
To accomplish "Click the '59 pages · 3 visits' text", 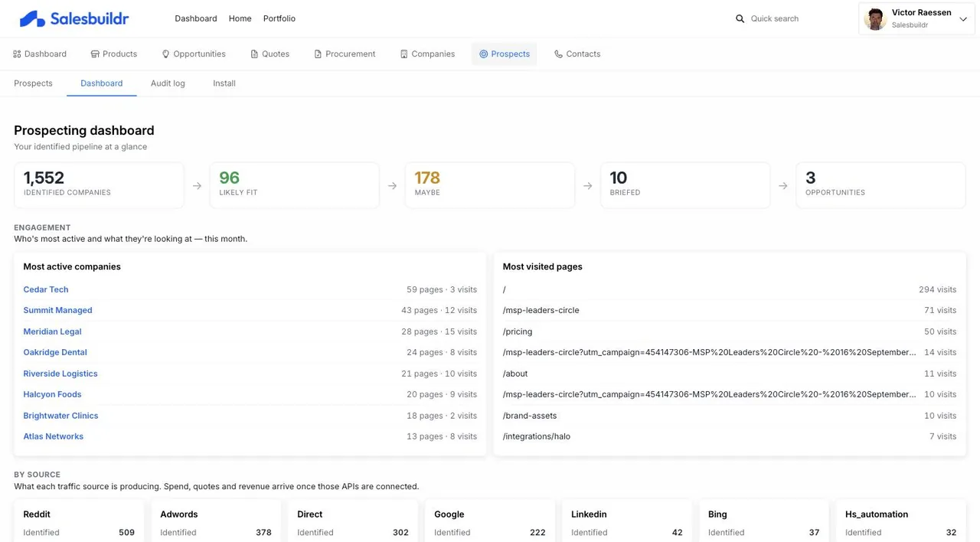I will (442, 289).
